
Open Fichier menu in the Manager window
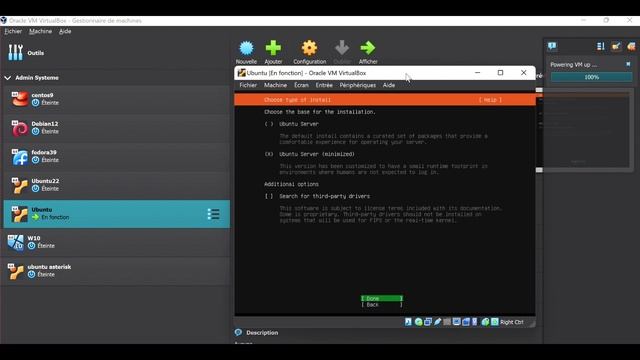(13, 31)
